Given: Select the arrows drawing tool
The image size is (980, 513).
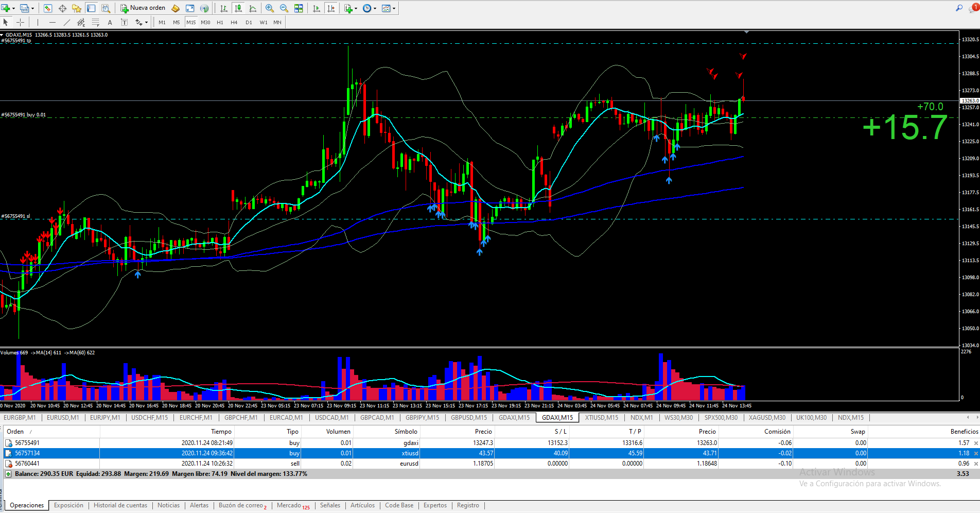Looking at the screenshot, I should 138,22.
